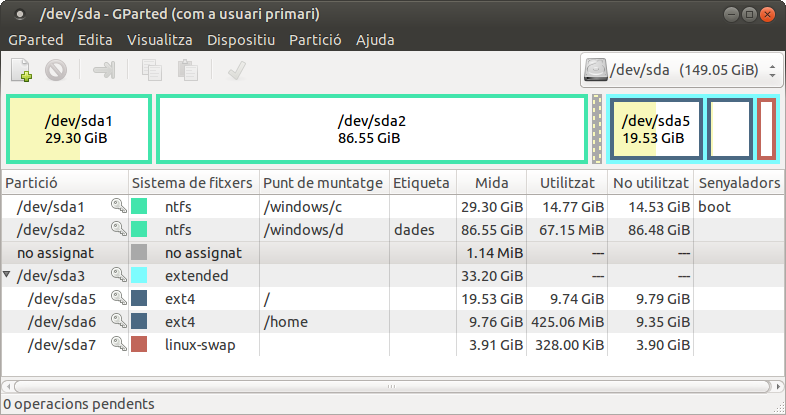Click the Sistema de fitxers column header

[193, 183]
